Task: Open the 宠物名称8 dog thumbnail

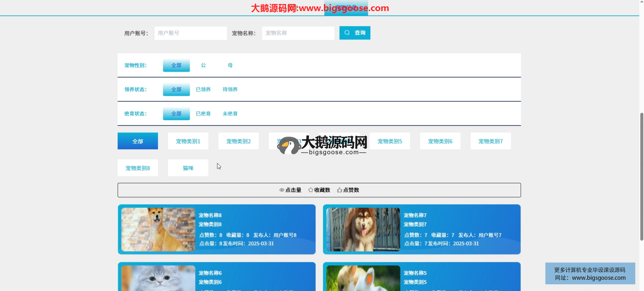Action: tap(158, 229)
